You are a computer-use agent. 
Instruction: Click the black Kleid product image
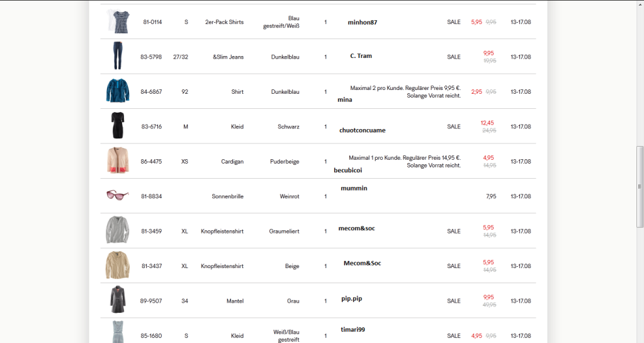point(118,126)
